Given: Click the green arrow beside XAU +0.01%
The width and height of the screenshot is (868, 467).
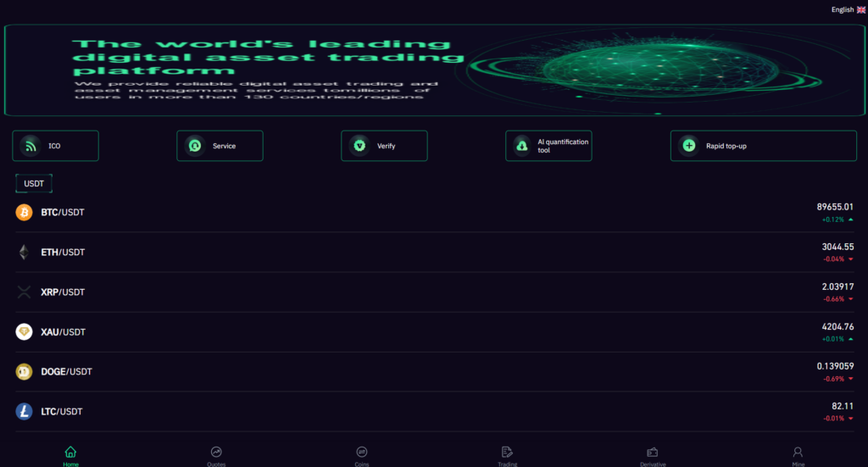Looking at the screenshot, I should (851, 339).
